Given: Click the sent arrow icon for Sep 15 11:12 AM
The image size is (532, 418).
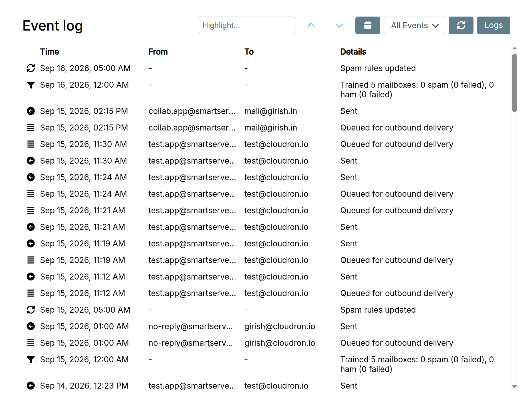Looking at the screenshot, I should (31, 277).
